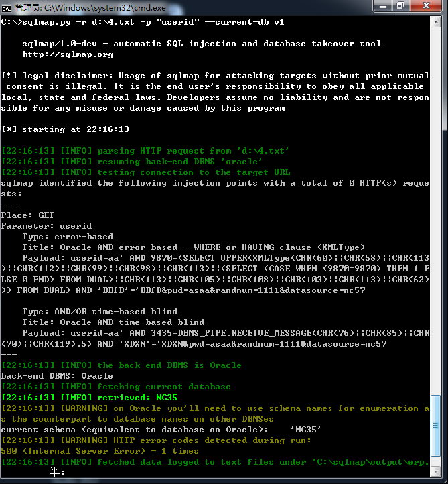Viewport: 448px width, 484px height.
Task: Click the 'starting at 22:16:13' line
Action: coord(66,129)
